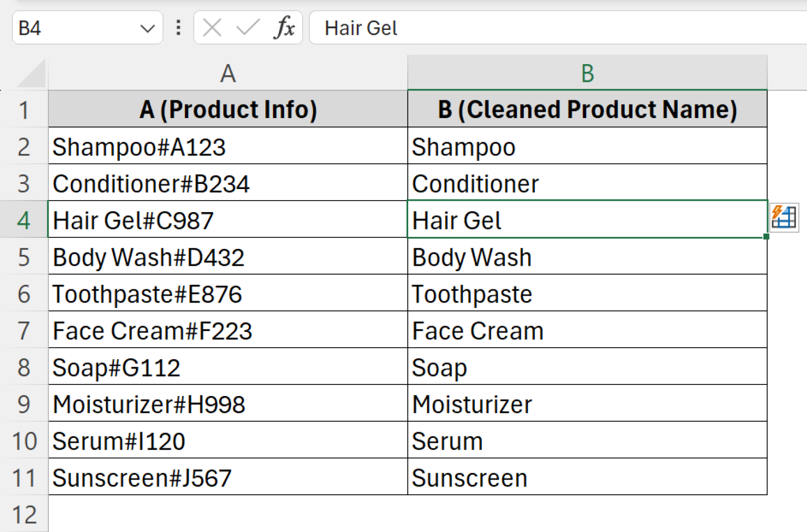The height and width of the screenshot is (532, 807).
Task: Click the cell with Toothpaste#E876
Action: coord(158,294)
